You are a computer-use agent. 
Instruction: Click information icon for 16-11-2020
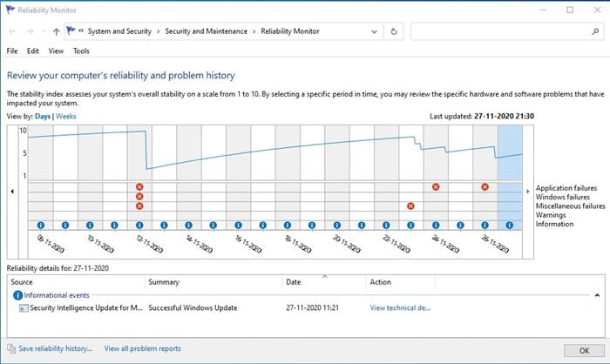pyautogui.click(x=238, y=225)
